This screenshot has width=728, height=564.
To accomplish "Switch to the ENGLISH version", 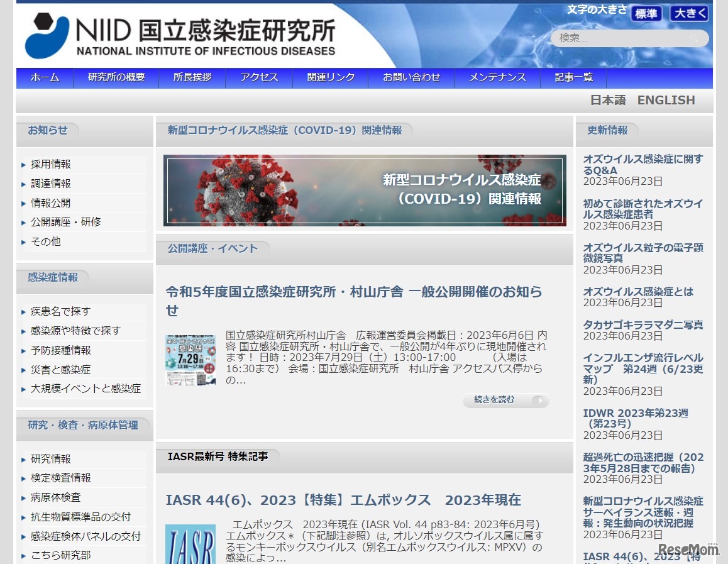I will click(666, 99).
